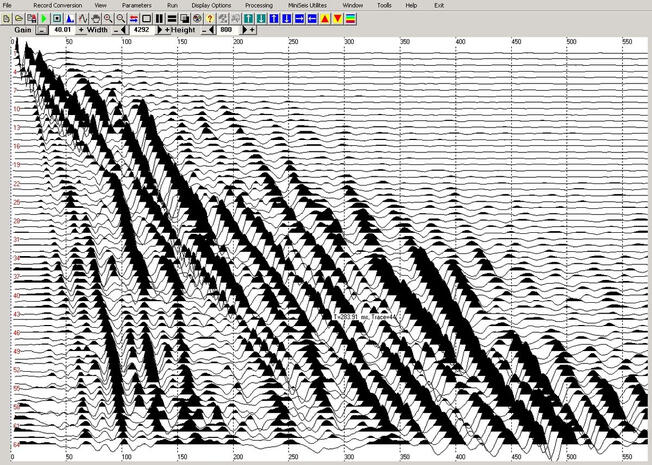Click the blue right arrow icon
The width and height of the screenshot is (652, 465).
point(297,18)
